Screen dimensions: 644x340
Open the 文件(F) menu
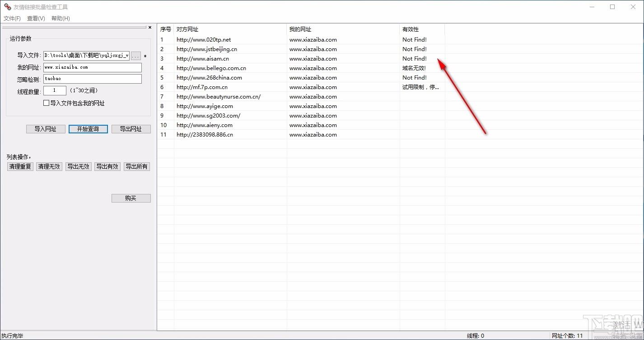pyautogui.click(x=12, y=19)
